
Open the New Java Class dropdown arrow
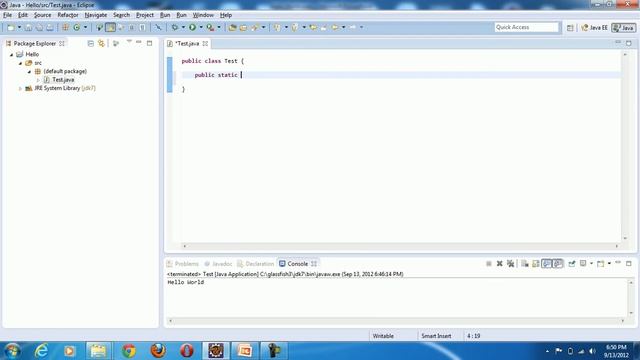pyautogui.click(x=85, y=27)
